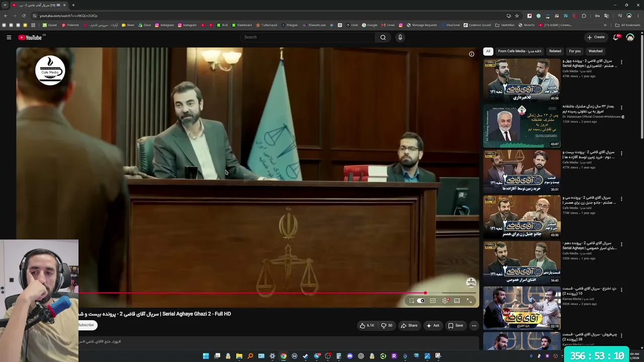Open options menu for the 43:50 video
Image resolution: width=644 pixels, height=362 pixels.
pyautogui.click(x=621, y=199)
